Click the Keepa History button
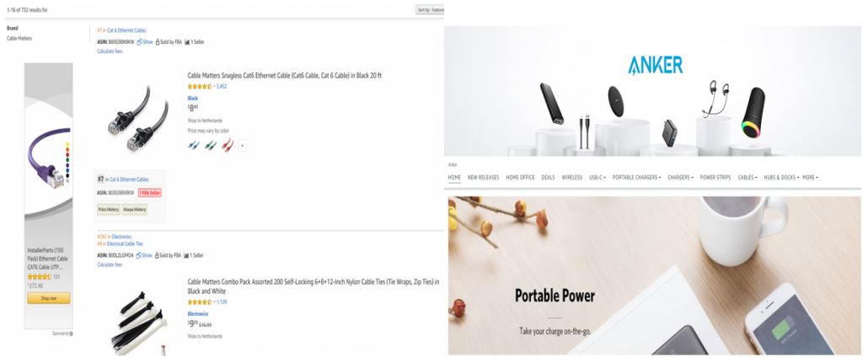The width and height of the screenshot is (868, 358). pyautogui.click(x=135, y=210)
